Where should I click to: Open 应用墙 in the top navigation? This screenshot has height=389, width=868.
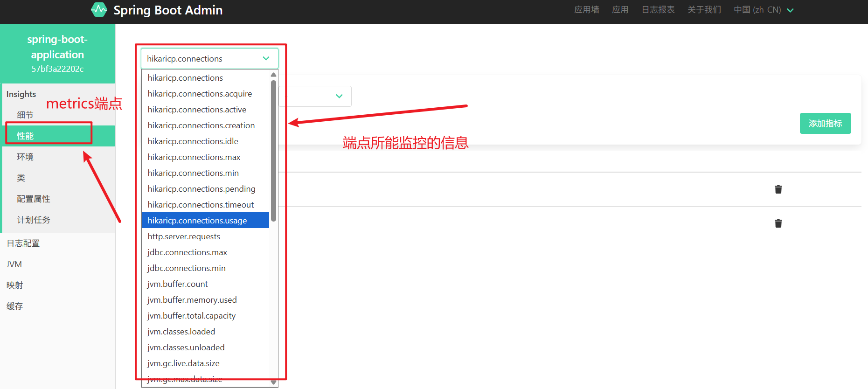pos(586,10)
